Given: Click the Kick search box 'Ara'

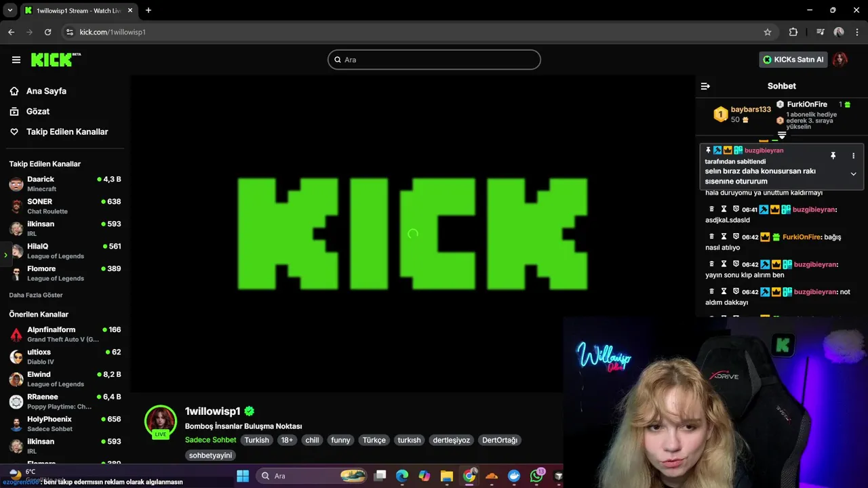Looking at the screenshot, I should (434, 60).
